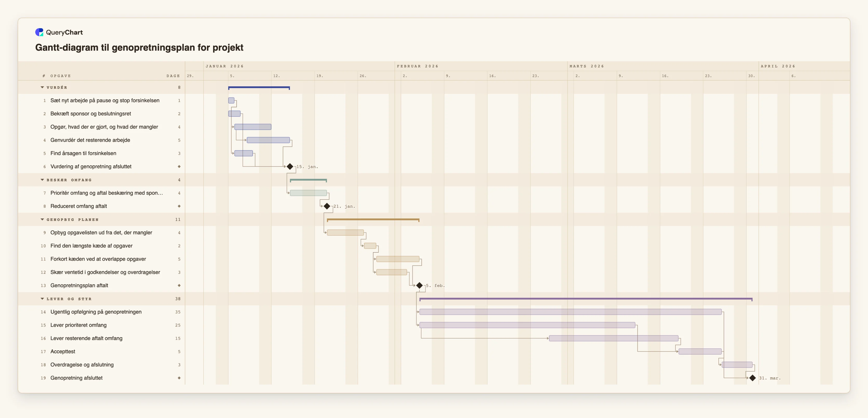
Task: Select the 15. jan. milestone diamond
Action: click(290, 167)
